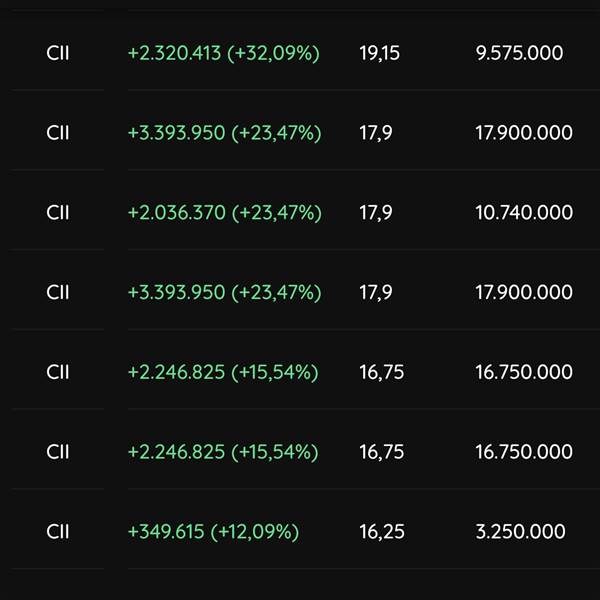Click the +349.615 (+12,09%) profit cell

[x=213, y=532]
